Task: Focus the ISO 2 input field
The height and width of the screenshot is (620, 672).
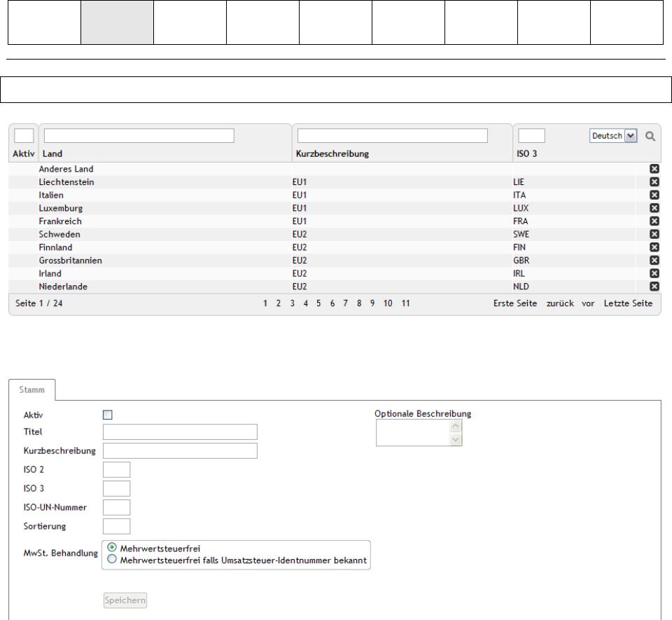Action: (x=117, y=469)
